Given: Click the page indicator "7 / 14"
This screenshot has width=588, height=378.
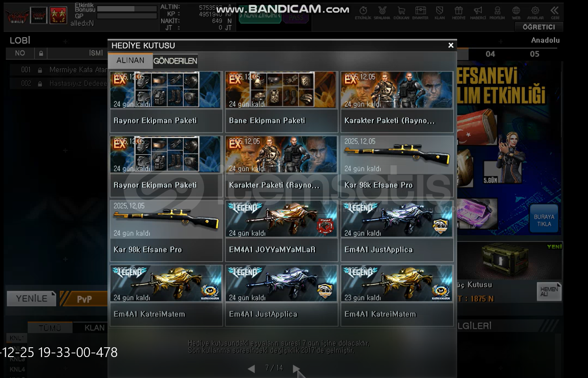Looking at the screenshot, I should [x=274, y=368].
